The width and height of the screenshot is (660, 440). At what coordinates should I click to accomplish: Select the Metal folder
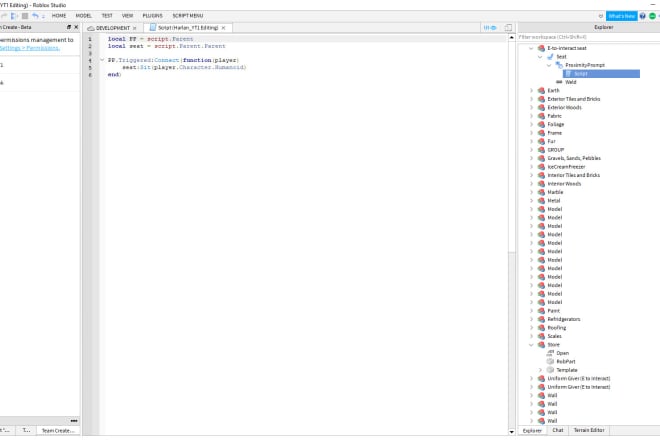point(554,200)
